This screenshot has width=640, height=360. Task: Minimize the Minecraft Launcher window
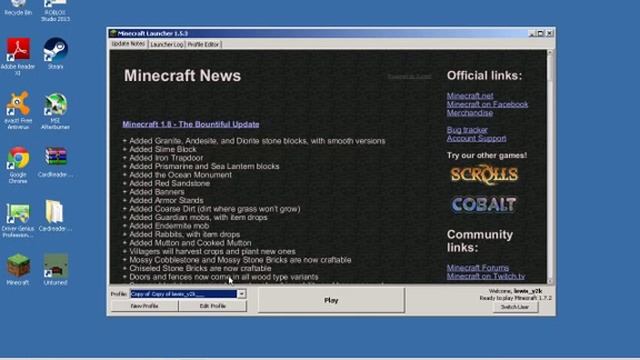tap(532, 33)
